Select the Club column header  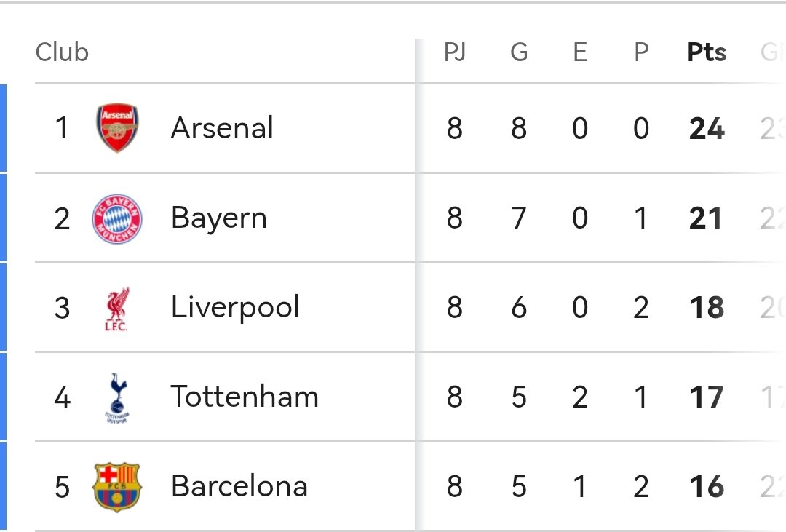[62, 52]
